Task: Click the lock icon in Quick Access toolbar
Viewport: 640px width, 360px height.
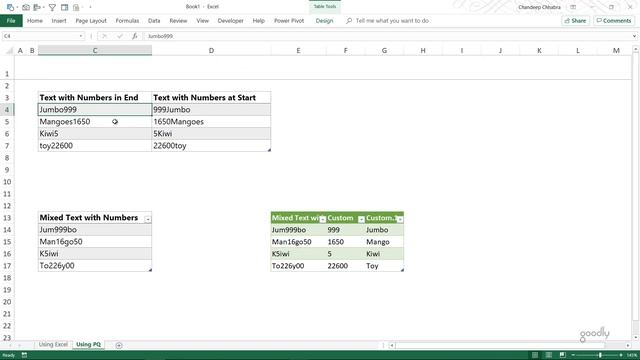Action: coord(76,7)
